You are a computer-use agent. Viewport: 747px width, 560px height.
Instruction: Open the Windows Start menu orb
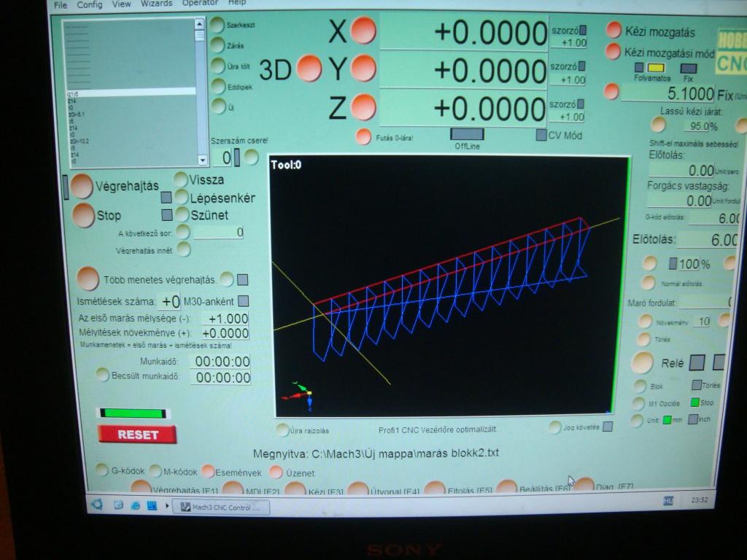pos(97,505)
